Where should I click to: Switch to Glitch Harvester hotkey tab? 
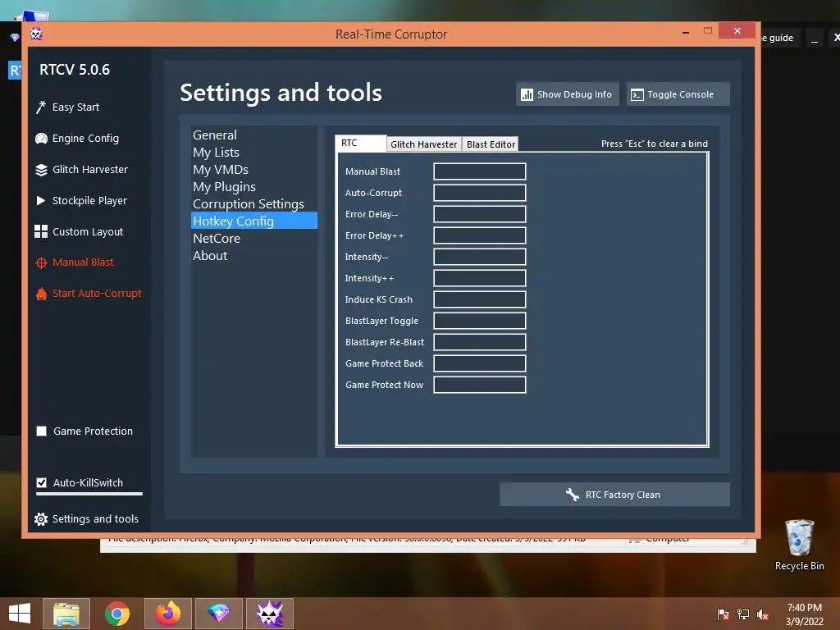tap(424, 144)
